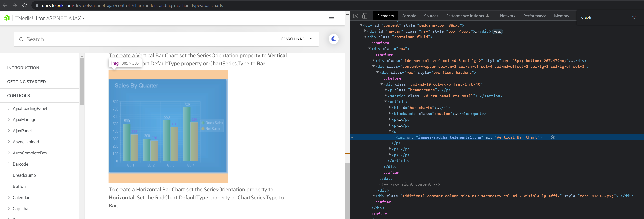Click the address bar URL

click(132, 6)
